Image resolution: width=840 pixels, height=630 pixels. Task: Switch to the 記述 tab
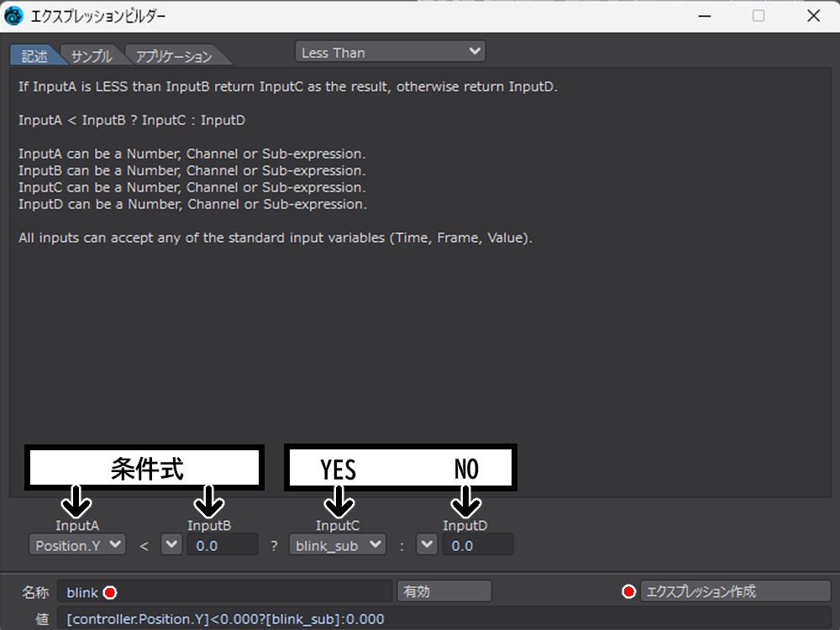click(34, 55)
